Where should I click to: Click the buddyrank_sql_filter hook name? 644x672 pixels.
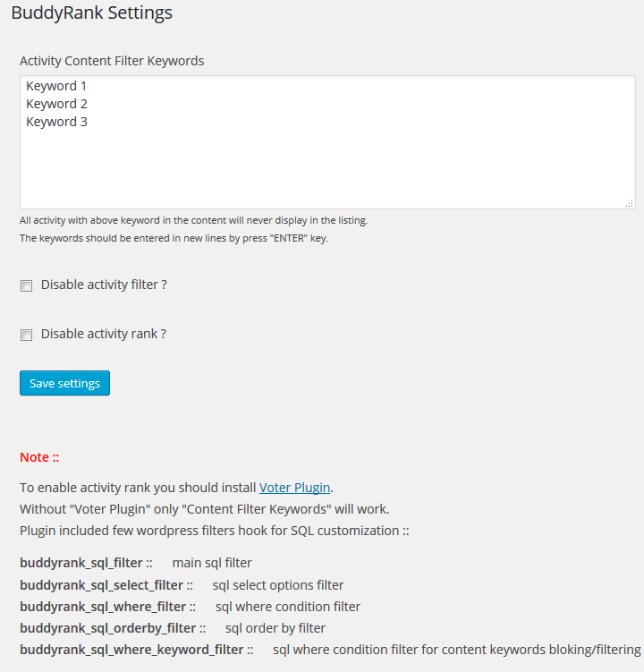click(81, 563)
